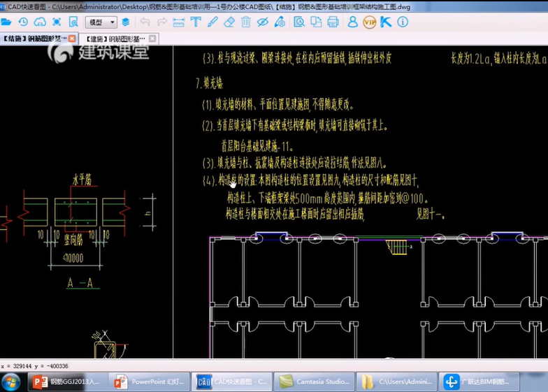Click the open file folder icon

coord(6,22)
